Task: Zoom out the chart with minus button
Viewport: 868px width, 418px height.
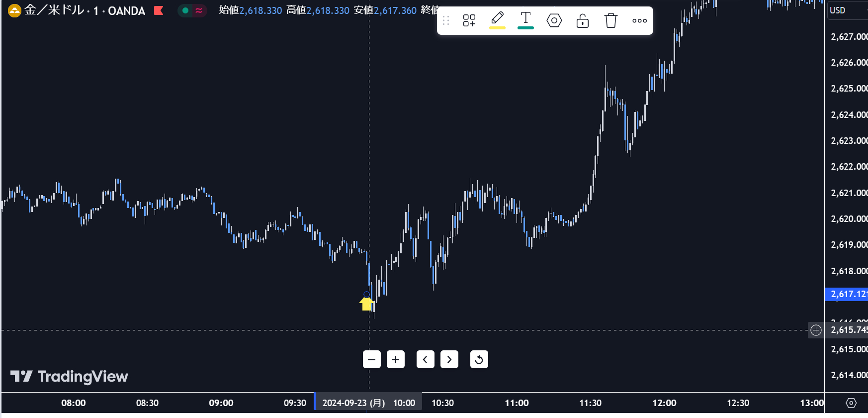Action: (x=372, y=359)
